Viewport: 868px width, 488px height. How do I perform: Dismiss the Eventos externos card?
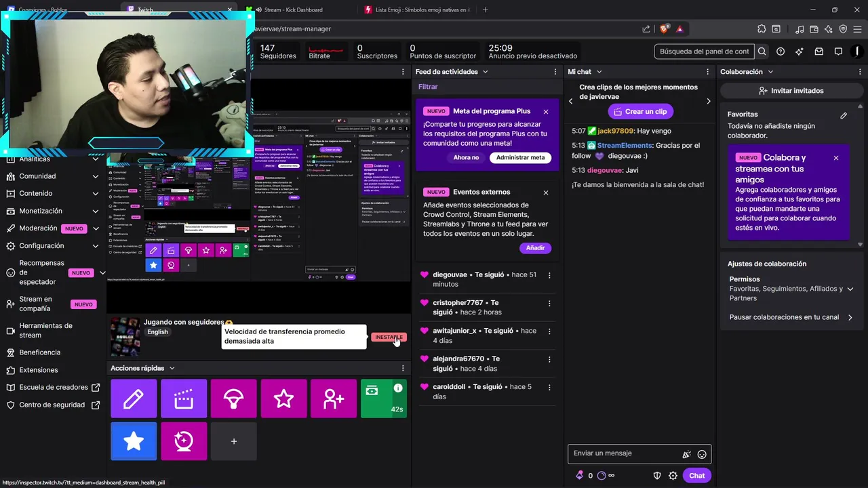pyautogui.click(x=546, y=192)
